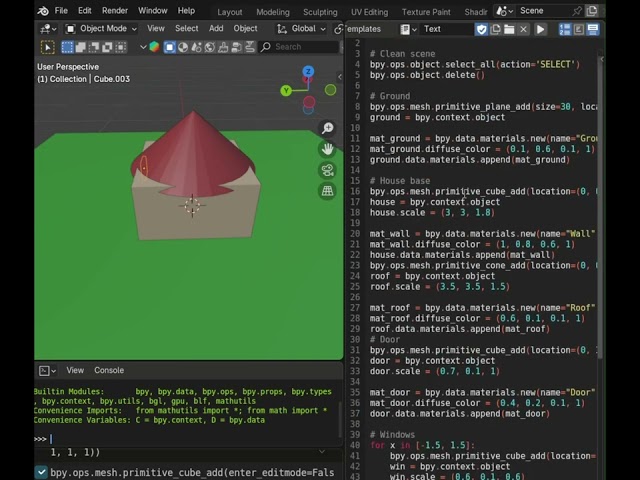Toggle the fake user shield icon
Image resolution: width=640 pixels, height=480 pixels.
(482, 29)
